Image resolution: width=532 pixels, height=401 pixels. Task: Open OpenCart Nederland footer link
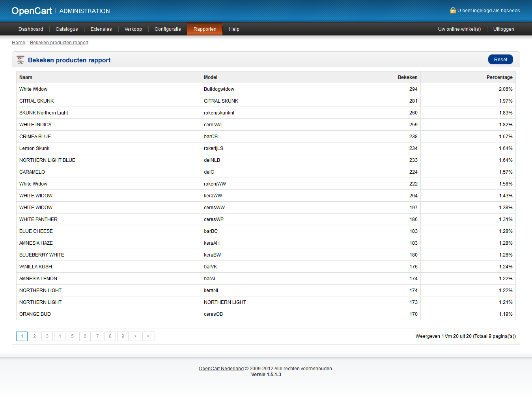pos(221,369)
